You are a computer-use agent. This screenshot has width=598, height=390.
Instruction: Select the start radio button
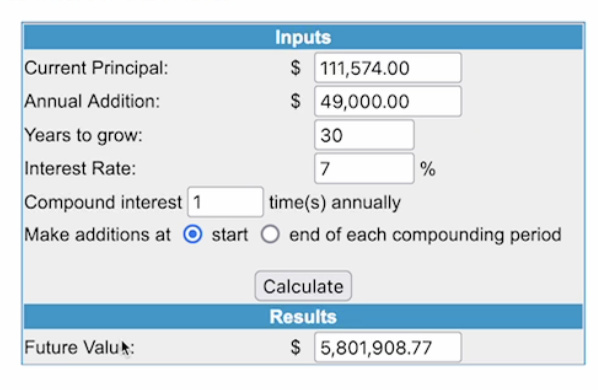pos(193,234)
